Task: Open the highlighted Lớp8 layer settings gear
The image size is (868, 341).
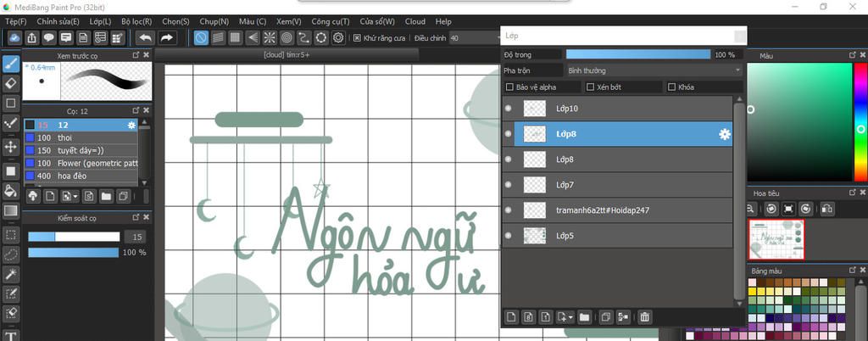Action: pyautogui.click(x=724, y=134)
